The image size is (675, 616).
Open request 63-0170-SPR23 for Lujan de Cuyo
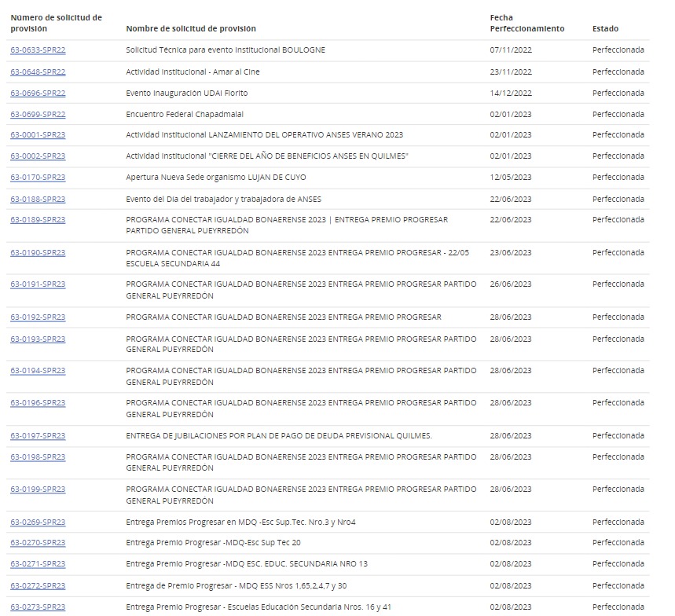[38, 178]
